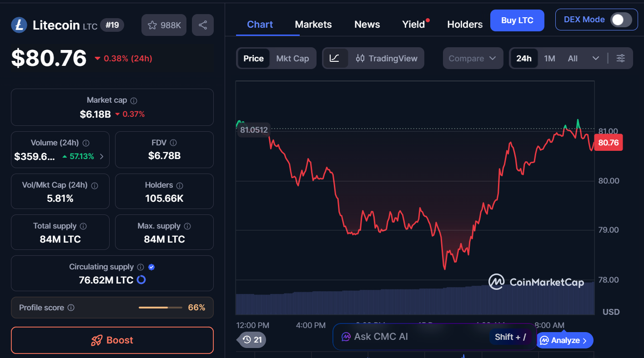Image resolution: width=644 pixels, height=358 pixels.
Task: Click the Profile score progress bar
Action: pos(160,307)
